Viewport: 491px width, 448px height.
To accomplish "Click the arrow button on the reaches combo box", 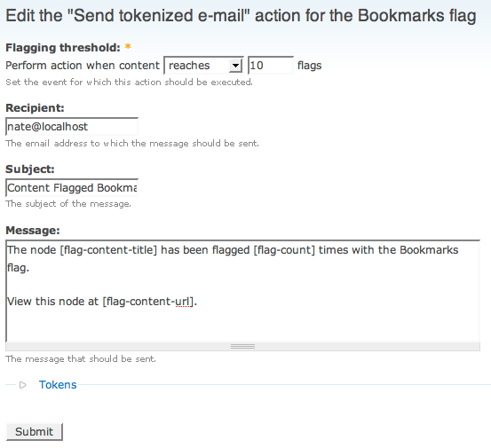I will [235, 66].
